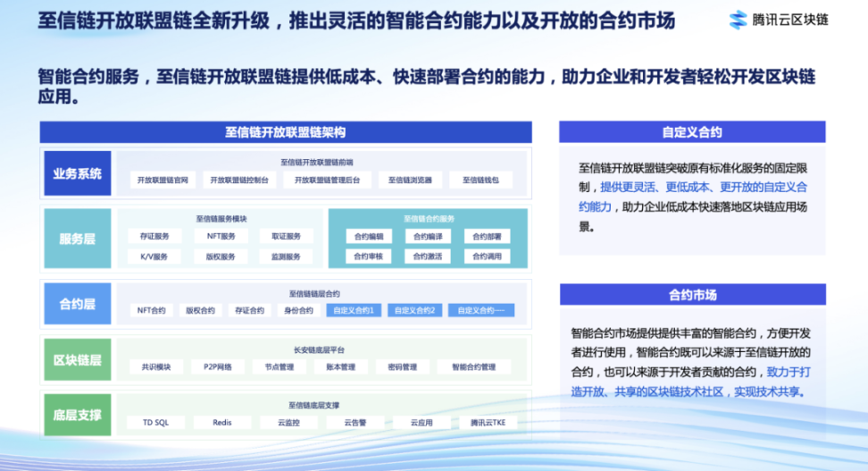Click the 合约层 layer label
Screen dimensions: 868x471
[77, 304]
